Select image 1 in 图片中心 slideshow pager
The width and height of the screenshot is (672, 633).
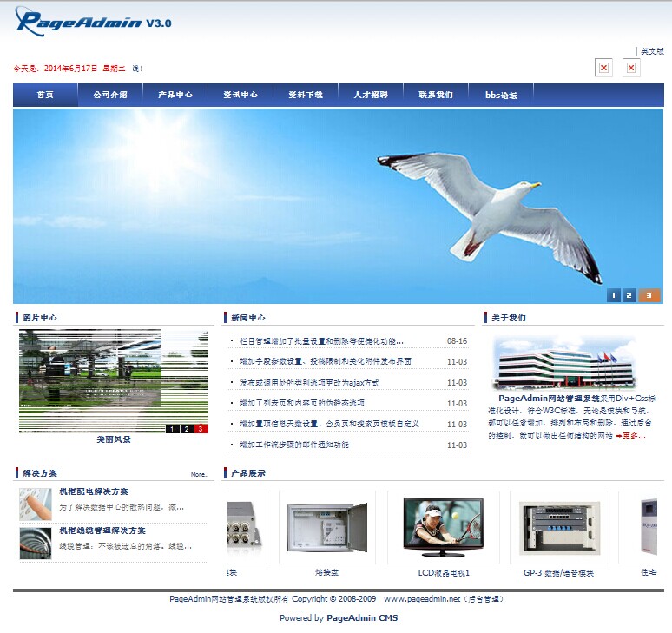(x=172, y=428)
